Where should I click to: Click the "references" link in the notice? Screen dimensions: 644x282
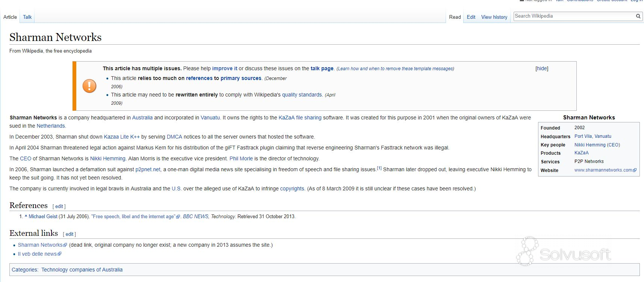click(x=199, y=78)
